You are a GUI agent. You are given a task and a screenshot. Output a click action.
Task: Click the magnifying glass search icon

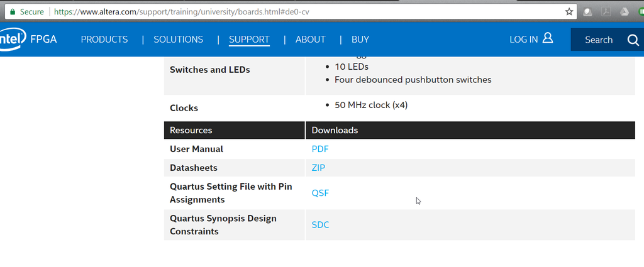[633, 40]
